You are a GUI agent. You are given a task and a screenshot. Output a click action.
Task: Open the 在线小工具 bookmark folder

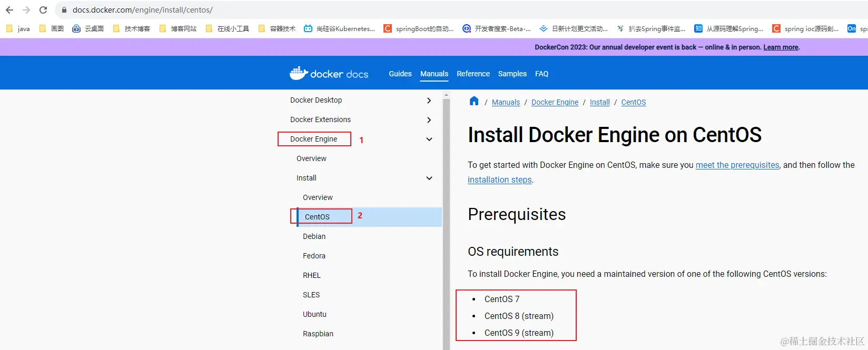coord(228,29)
